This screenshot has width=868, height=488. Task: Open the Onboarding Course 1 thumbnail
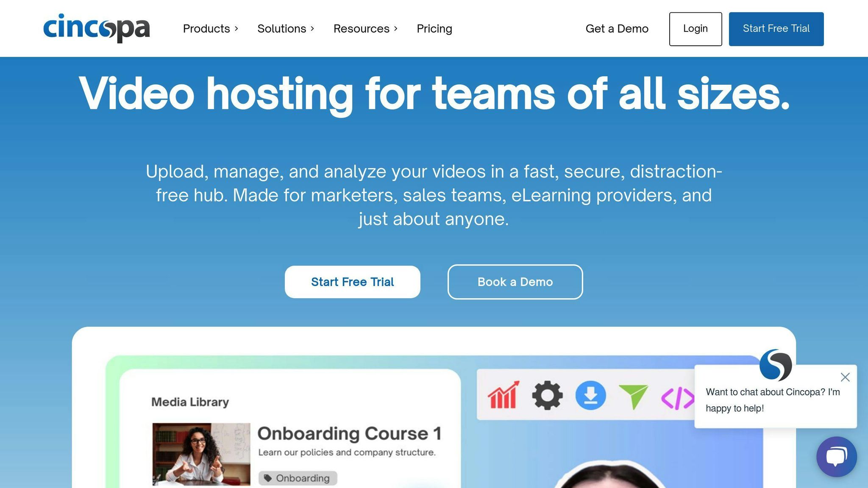coord(201,454)
